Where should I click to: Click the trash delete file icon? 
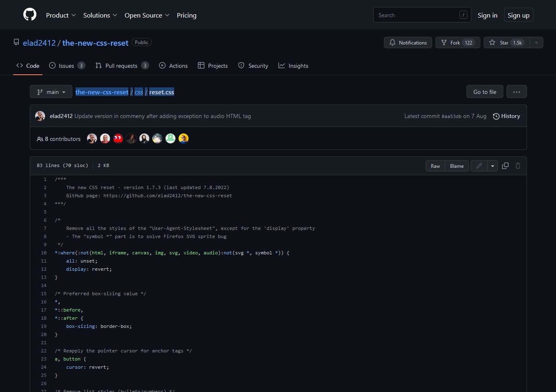pos(518,166)
